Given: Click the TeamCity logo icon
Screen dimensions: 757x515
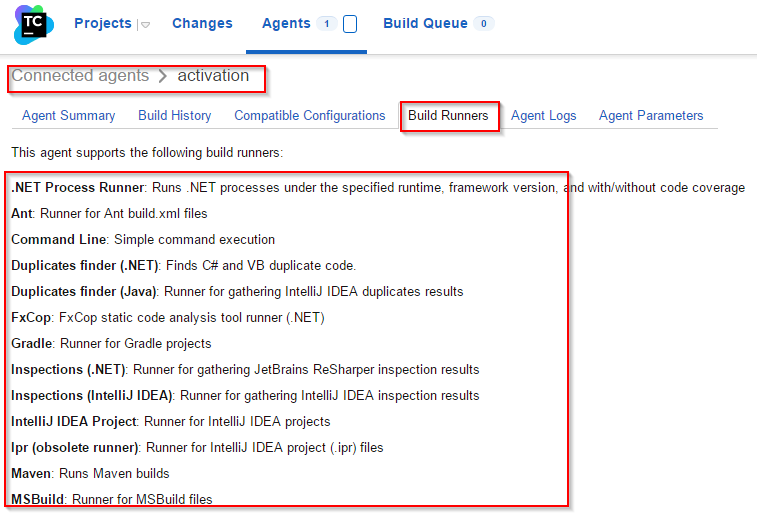Looking at the screenshot, I should [x=34, y=25].
